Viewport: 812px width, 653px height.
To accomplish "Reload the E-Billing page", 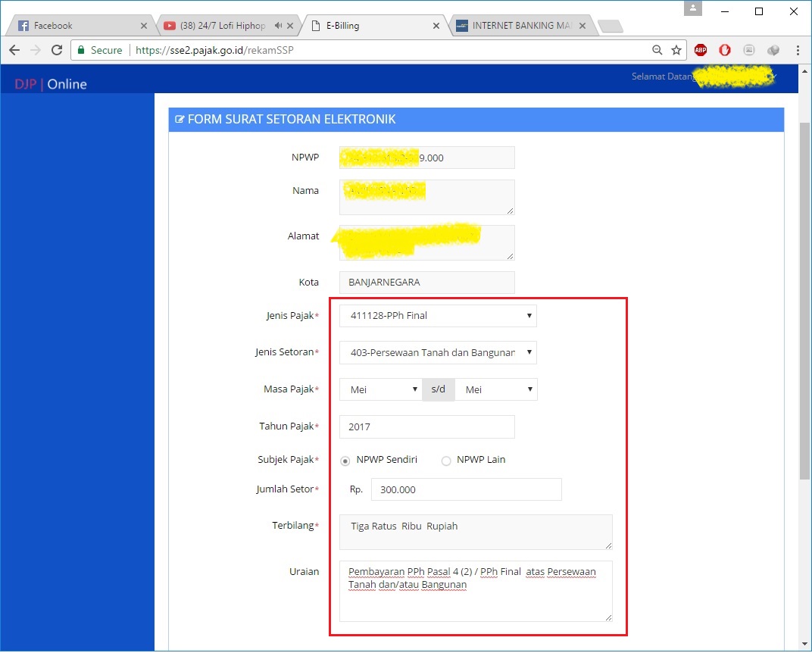I will 57,50.
